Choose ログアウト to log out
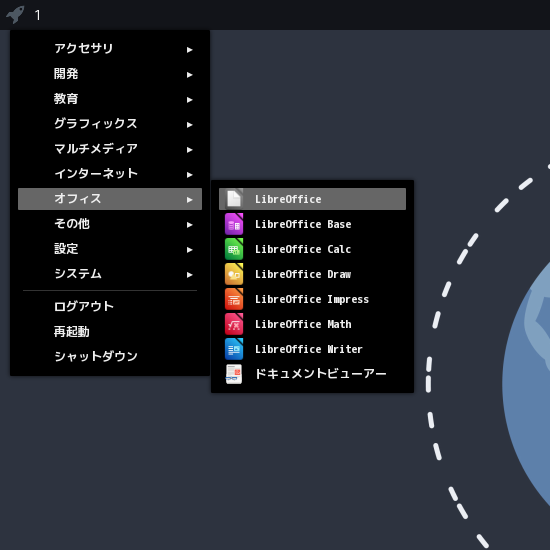The height and width of the screenshot is (550, 550). (110, 307)
